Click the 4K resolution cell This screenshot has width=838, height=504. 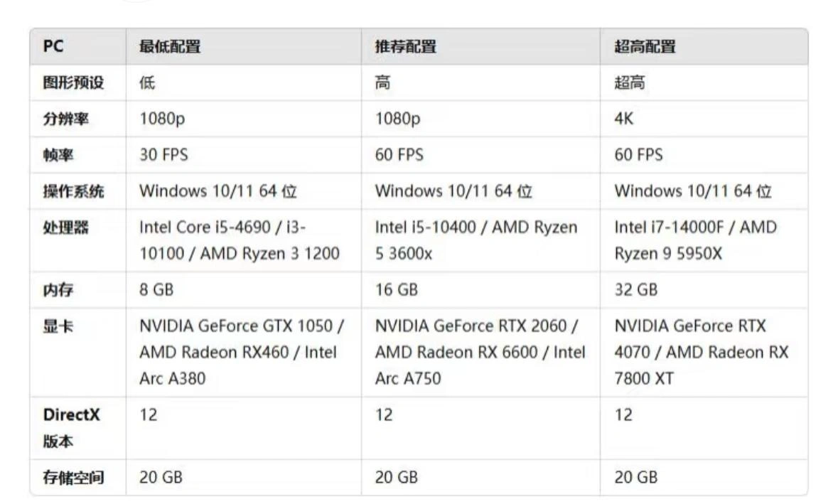(624, 119)
